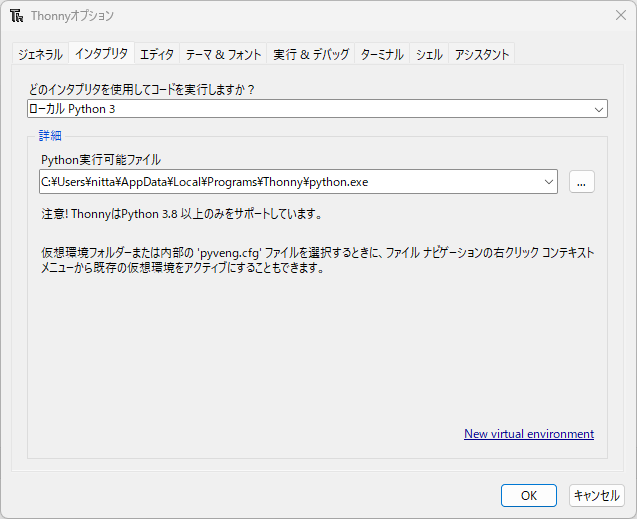
Task: Go to the テーマ & フォント tab
Action: coord(223,54)
